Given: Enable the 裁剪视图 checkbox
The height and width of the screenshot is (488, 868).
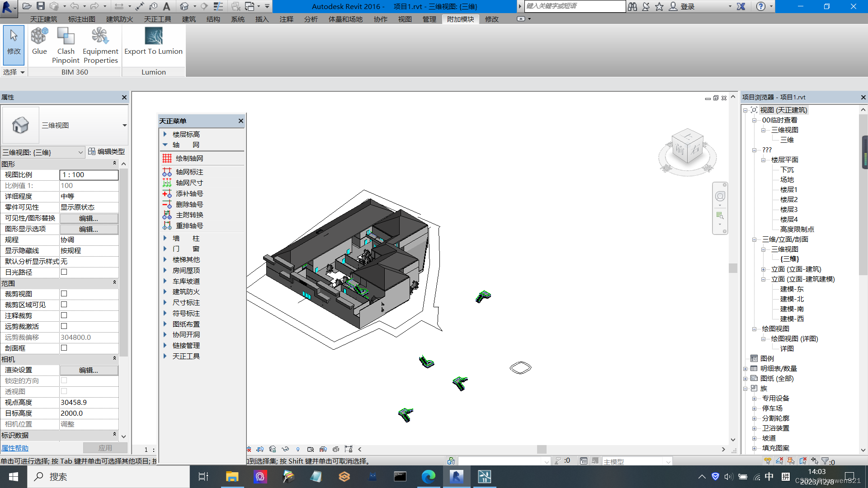Looking at the screenshot, I should 64,294.
